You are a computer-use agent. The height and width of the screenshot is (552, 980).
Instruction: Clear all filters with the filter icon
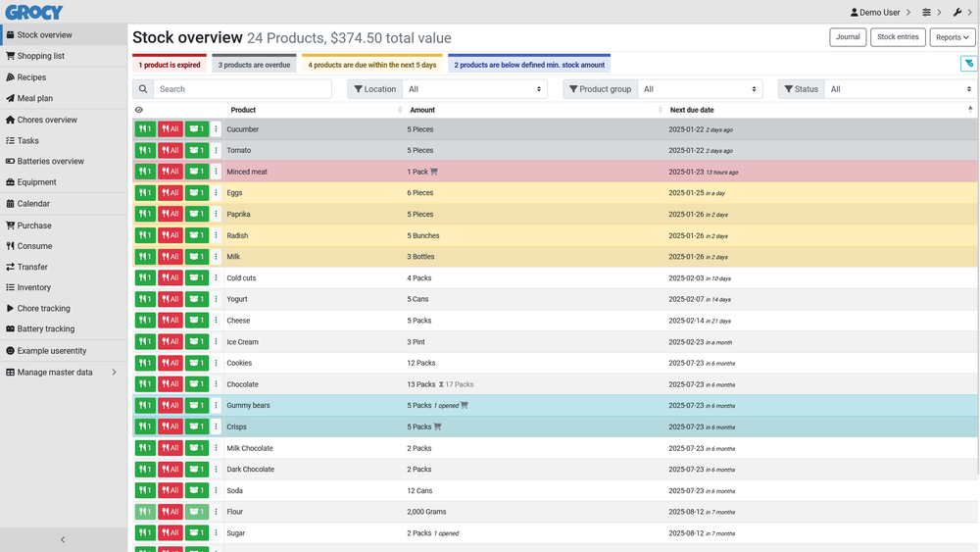coord(968,64)
